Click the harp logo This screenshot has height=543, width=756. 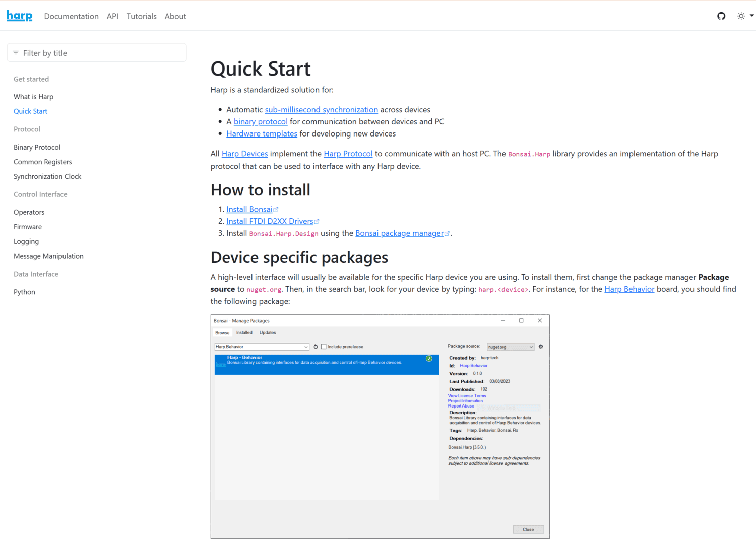point(19,16)
